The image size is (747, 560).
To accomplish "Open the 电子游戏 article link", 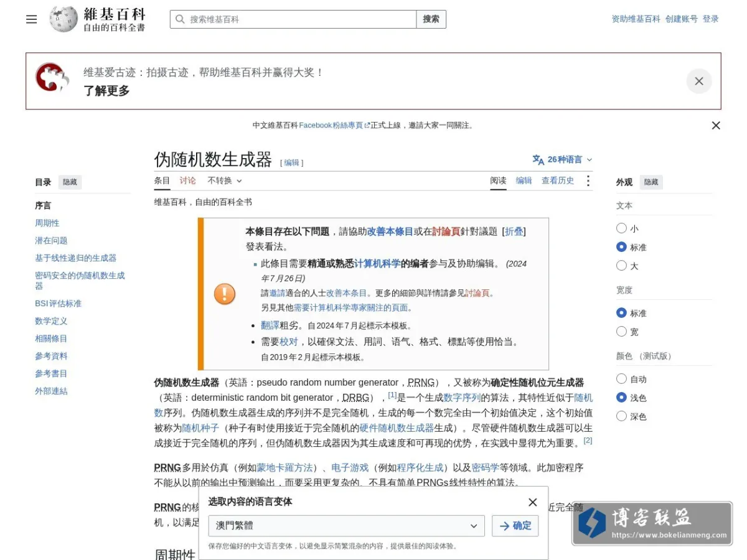I will coord(350,467).
